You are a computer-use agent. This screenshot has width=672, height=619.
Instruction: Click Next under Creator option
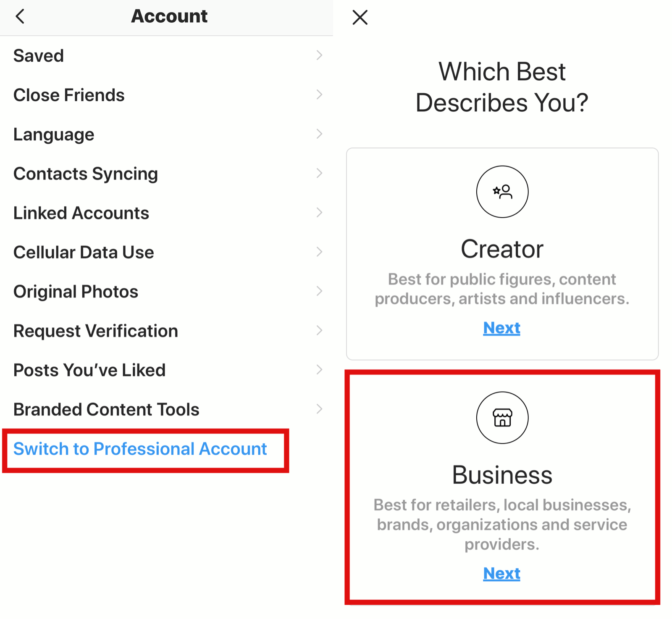(502, 328)
